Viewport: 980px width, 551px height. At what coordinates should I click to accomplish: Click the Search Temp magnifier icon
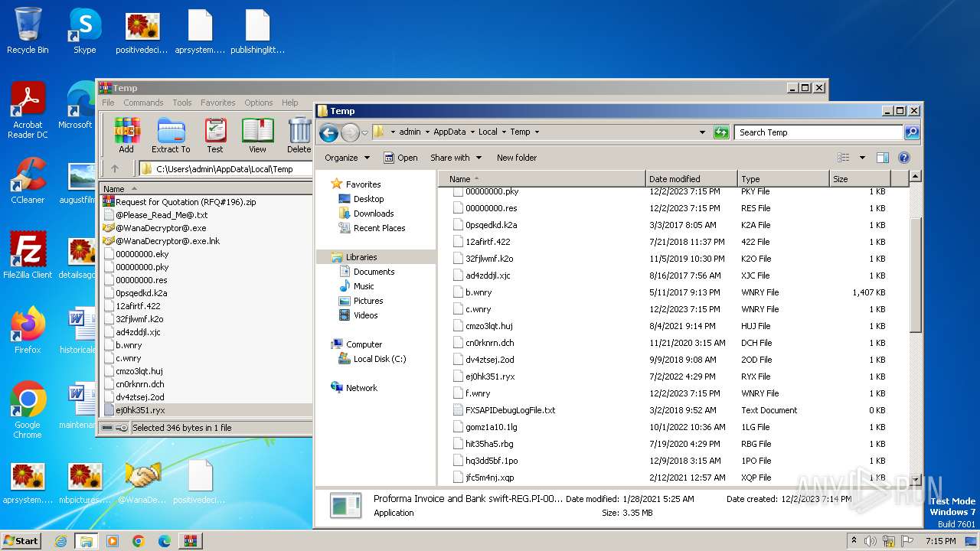[911, 132]
